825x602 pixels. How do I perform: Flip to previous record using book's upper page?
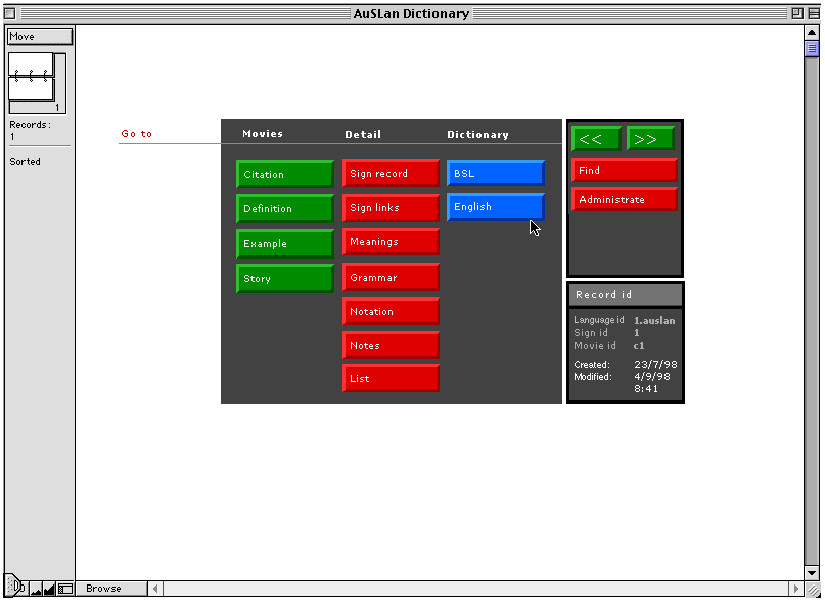[31, 64]
